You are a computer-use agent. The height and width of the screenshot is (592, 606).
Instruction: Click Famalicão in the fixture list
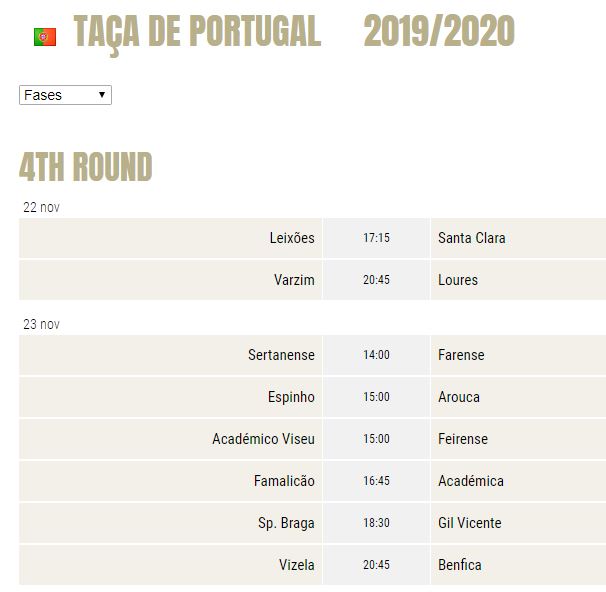[284, 481]
